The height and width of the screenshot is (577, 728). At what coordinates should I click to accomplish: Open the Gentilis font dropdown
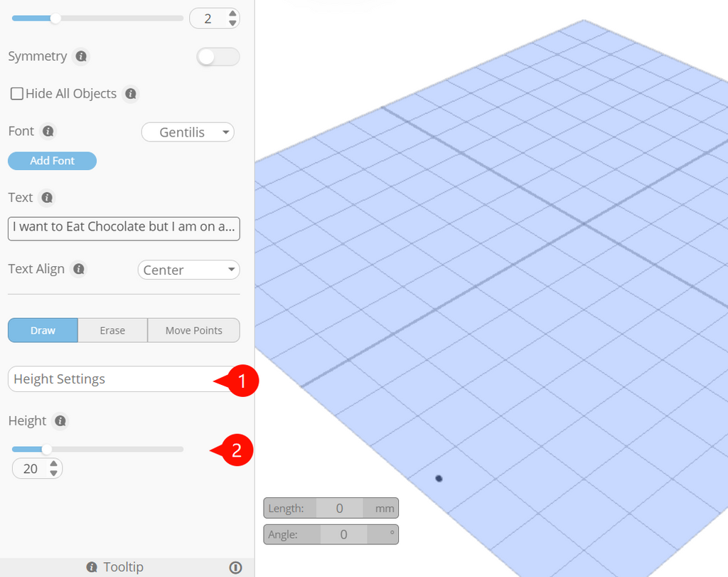pyautogui.click(x=188, y=132)
